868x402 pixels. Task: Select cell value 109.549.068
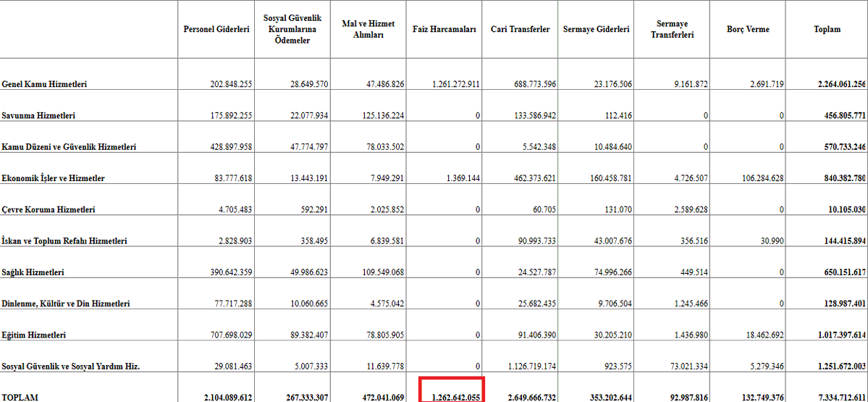point(383,272)
